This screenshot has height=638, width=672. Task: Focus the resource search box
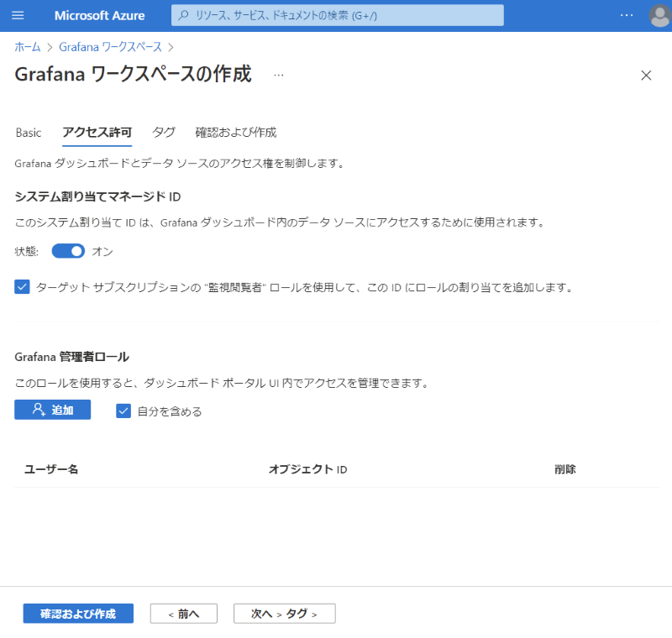tap(338, 15)
